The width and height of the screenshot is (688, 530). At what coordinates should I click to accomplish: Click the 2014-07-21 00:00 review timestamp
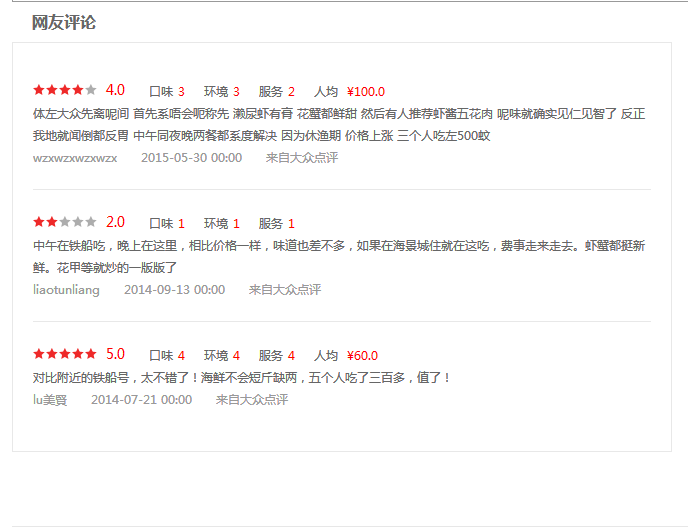tap(141, 400)
